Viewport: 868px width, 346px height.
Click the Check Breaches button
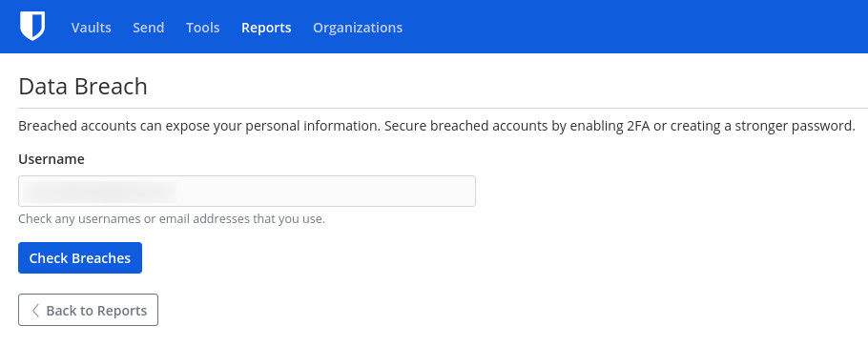coord(80,258)
